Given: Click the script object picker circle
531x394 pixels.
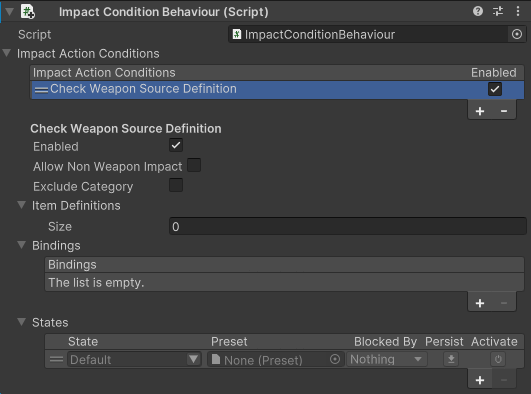Looking at the screenshot, I should [517, 34].
